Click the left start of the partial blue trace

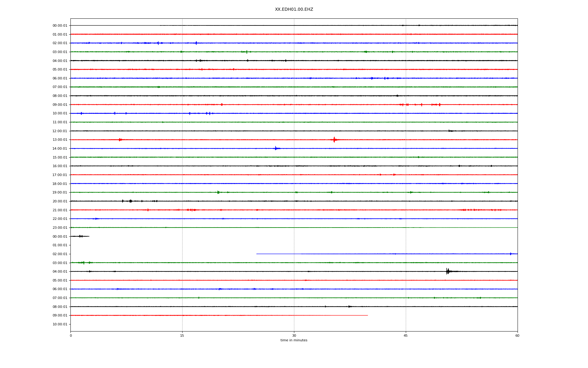(x=257, y=254)
